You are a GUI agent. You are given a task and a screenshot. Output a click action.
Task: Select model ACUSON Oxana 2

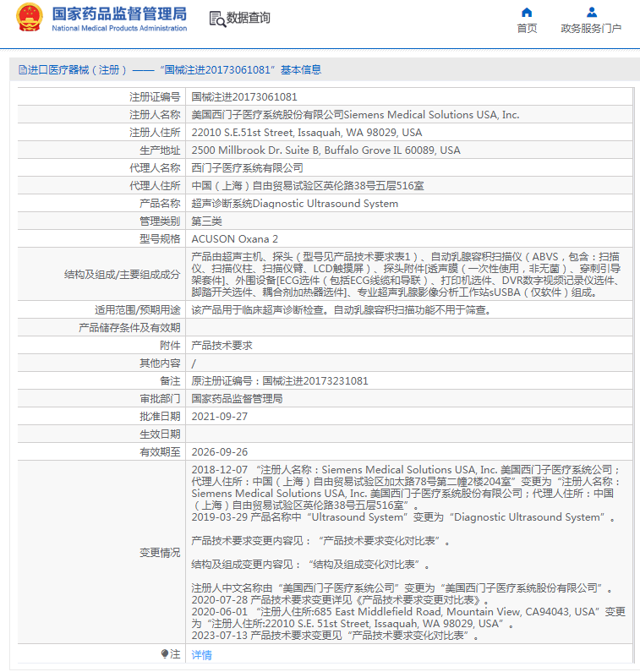click(x=234, y=238)
